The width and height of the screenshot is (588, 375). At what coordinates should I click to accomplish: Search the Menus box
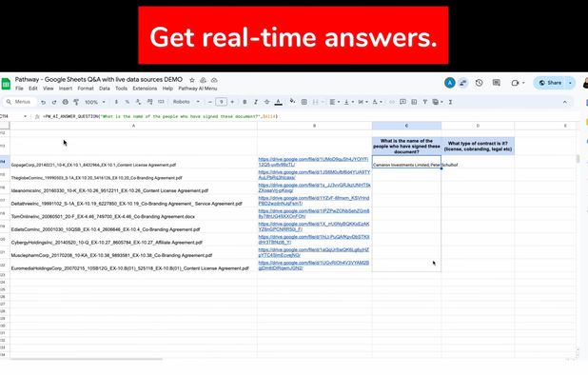pos(20,102)
